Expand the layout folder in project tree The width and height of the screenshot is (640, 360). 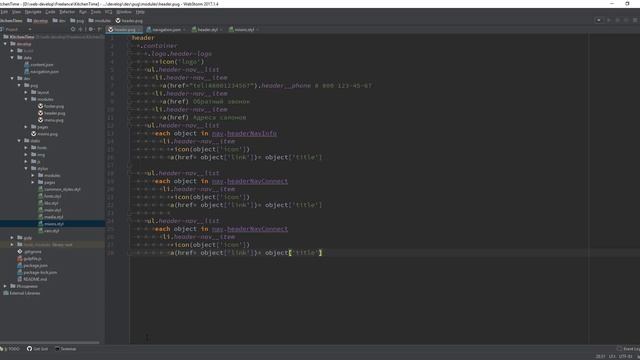(x=26, y=92)
